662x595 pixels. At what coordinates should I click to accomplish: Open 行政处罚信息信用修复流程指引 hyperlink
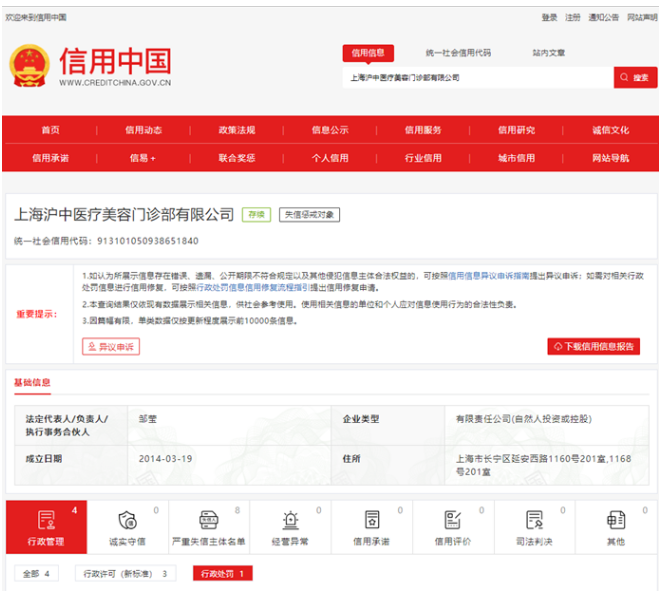(x=253, y=288)
